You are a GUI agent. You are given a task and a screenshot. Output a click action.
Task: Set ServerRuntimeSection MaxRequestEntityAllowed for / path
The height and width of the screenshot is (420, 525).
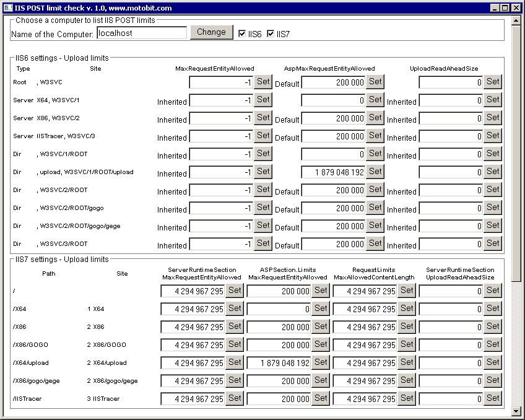tap(234, 290)
